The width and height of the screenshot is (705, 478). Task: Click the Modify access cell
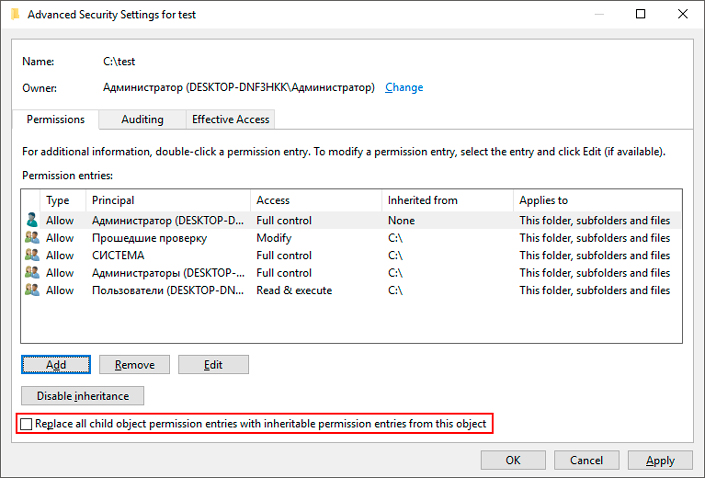(274, 238)
